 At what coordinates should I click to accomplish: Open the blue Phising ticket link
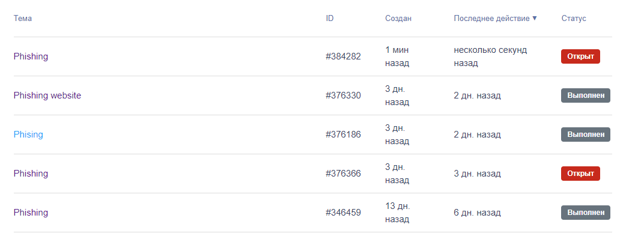(x=28, y=135)
